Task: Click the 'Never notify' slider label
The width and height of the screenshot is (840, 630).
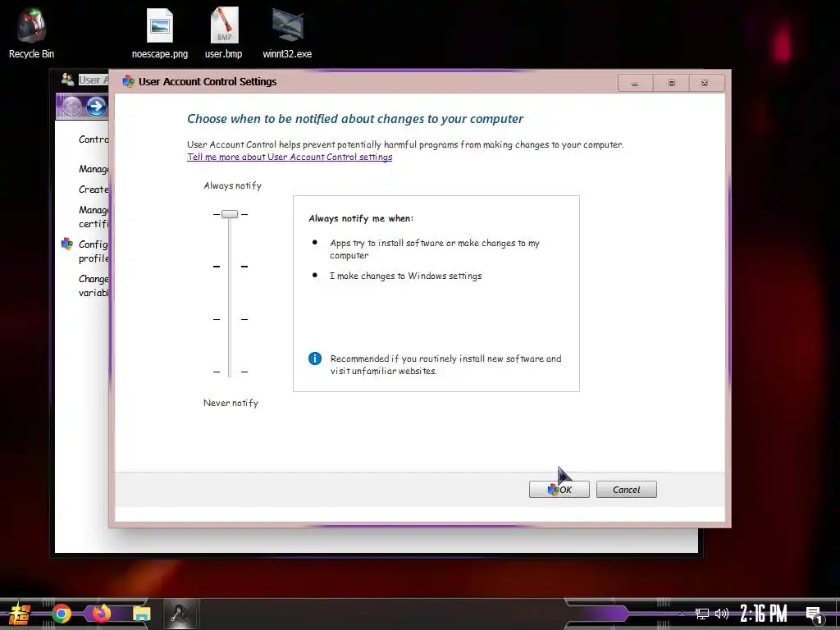Action: point(231,403)
